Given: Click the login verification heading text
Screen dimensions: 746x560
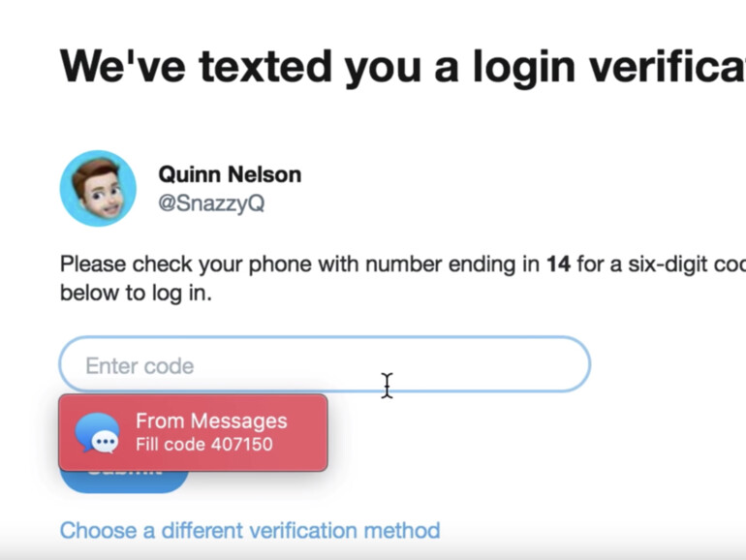Looking at the screenshot, I should [402, 67].
